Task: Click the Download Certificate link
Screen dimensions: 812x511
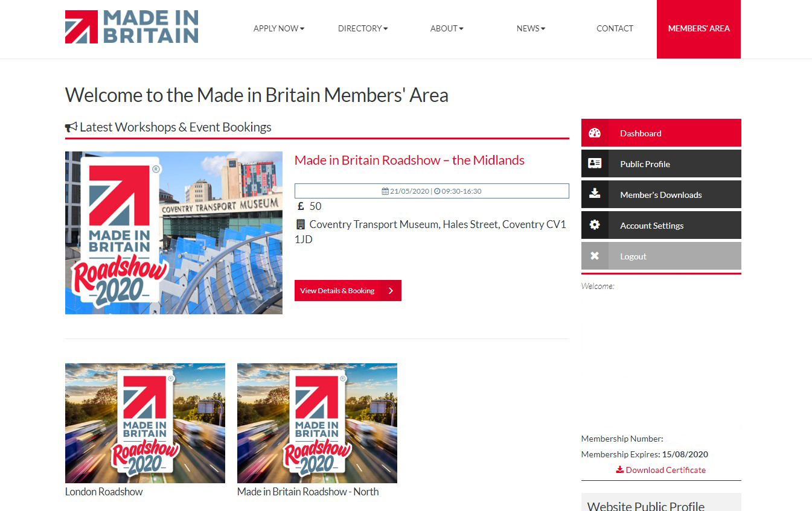Action: (660, 470)
